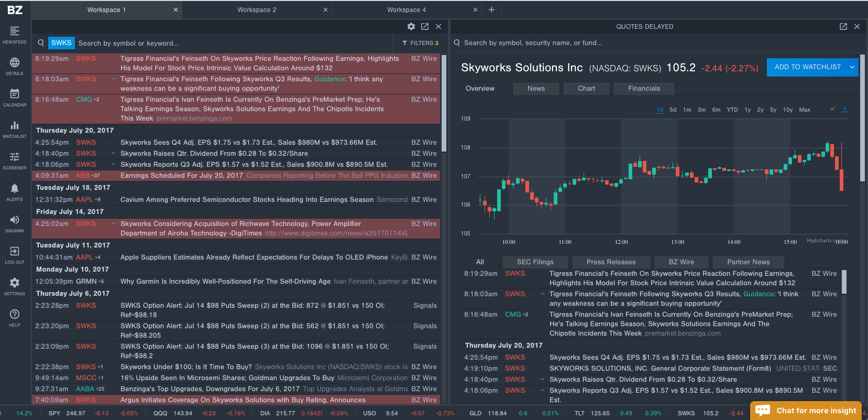This screenshot has width=868, height=420.
Task: Click the newsfeed search magnifier icon
Action: tap(40, 43)
